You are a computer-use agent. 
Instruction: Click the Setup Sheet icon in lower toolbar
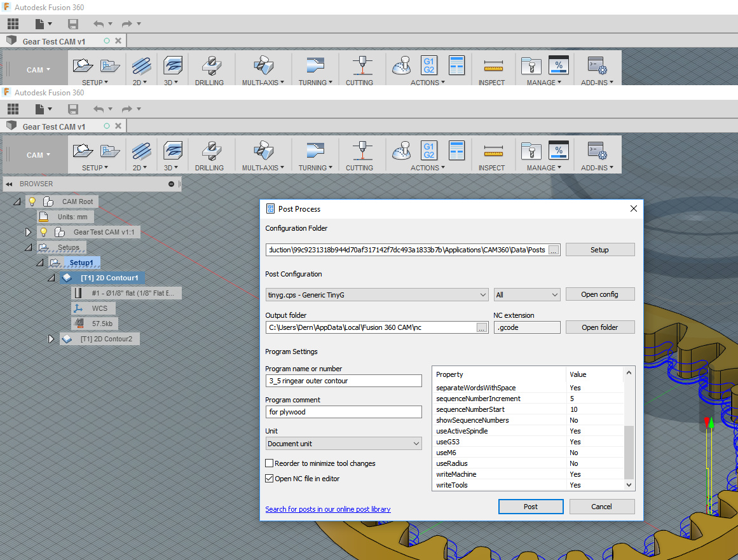tap(456, 151)
